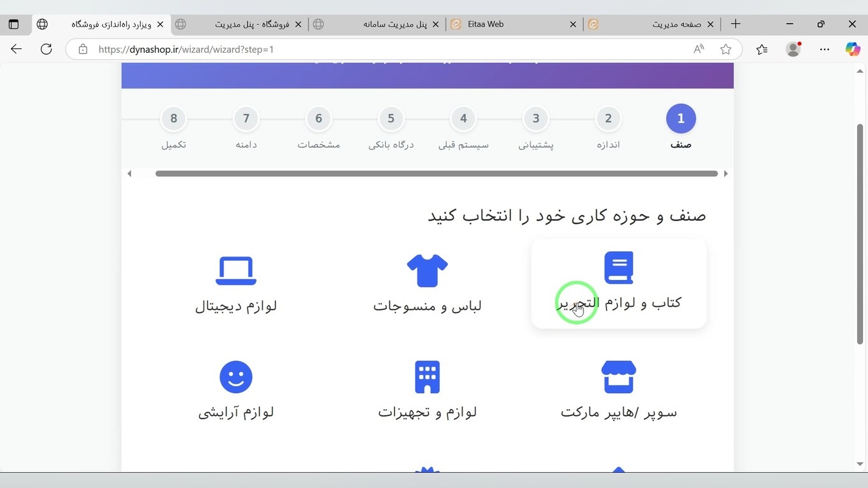This screenshot has width=868, height=488.
Task: Go back to the previous page
Action: click(17, 49)
